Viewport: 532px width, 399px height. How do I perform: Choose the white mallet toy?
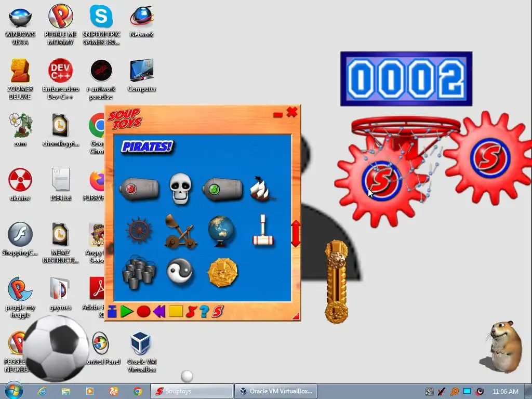click(x=263, y=230)
